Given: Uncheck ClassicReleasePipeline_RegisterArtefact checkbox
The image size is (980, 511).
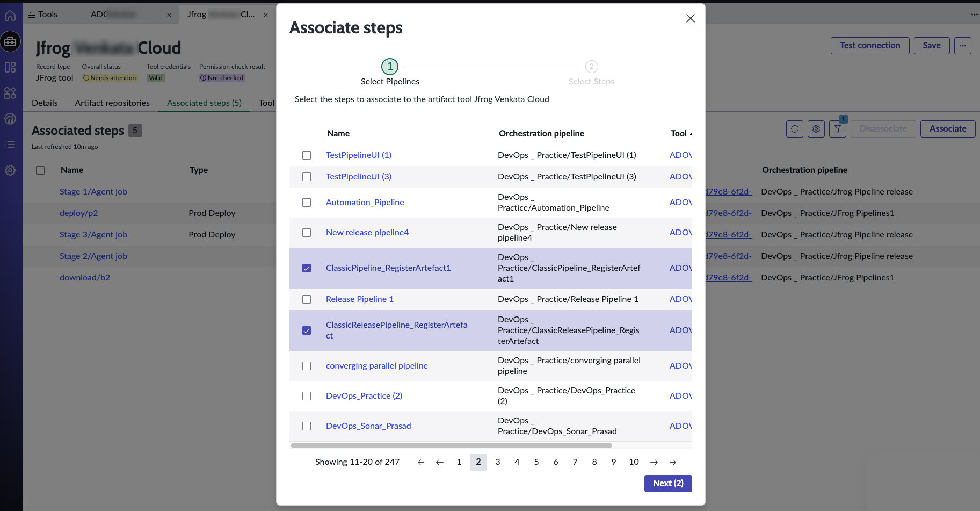Looking at the screenshot, I should coord(307,330).
